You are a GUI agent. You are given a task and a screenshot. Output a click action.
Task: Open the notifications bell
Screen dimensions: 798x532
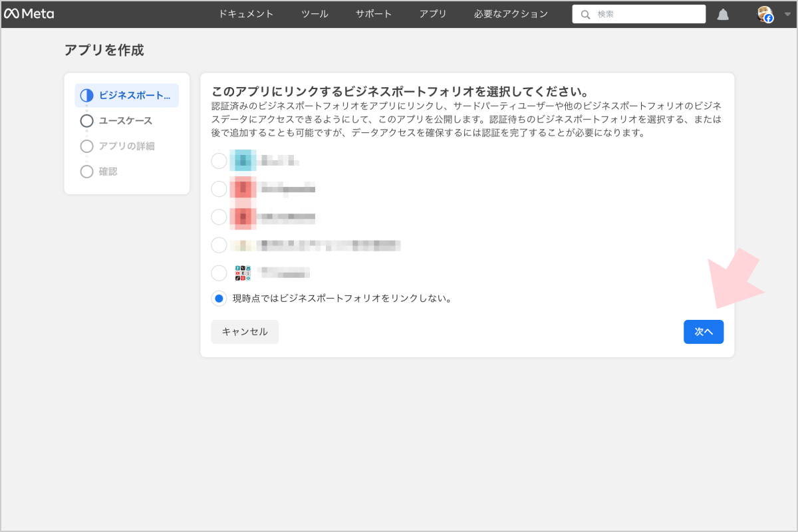point(723,15)
